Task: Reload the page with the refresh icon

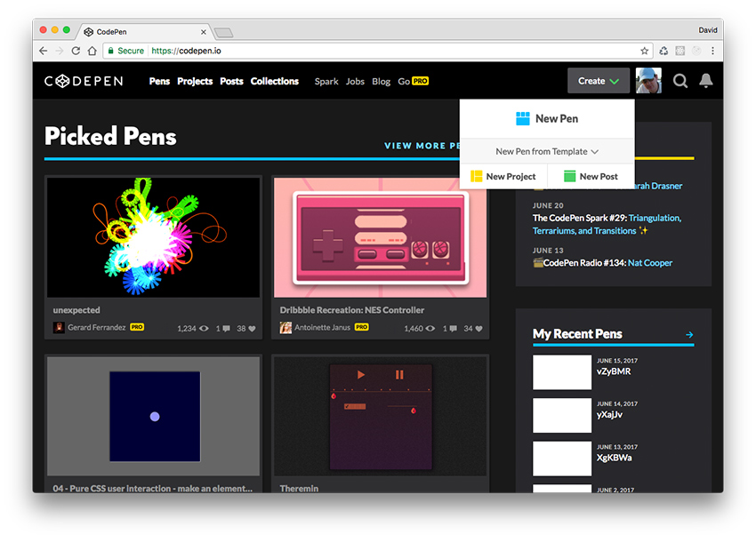Action: (76, 51)
